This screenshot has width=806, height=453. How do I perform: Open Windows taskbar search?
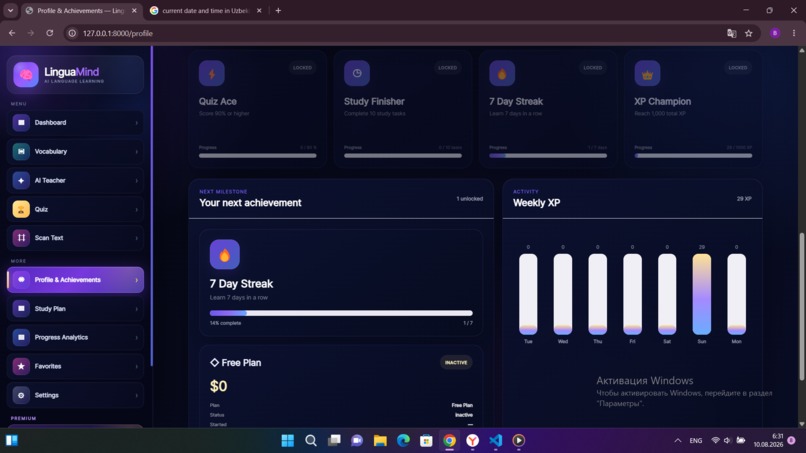(310, 440)
